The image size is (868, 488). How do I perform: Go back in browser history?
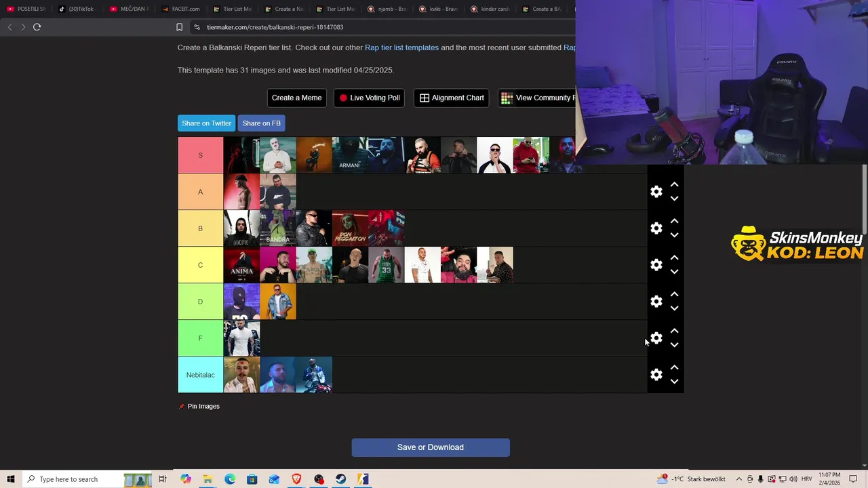(9, 27)
